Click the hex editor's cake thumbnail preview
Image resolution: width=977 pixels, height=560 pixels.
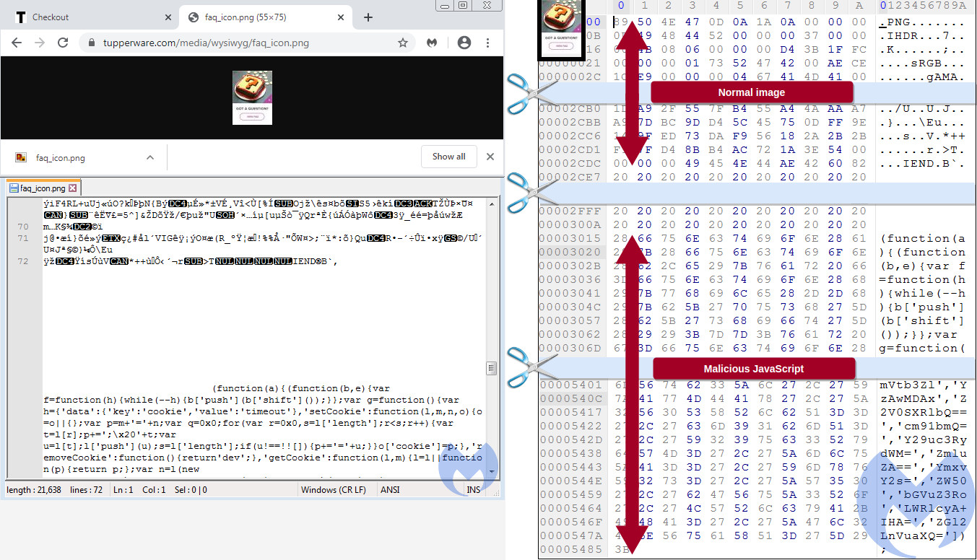[x=563, y=29]
